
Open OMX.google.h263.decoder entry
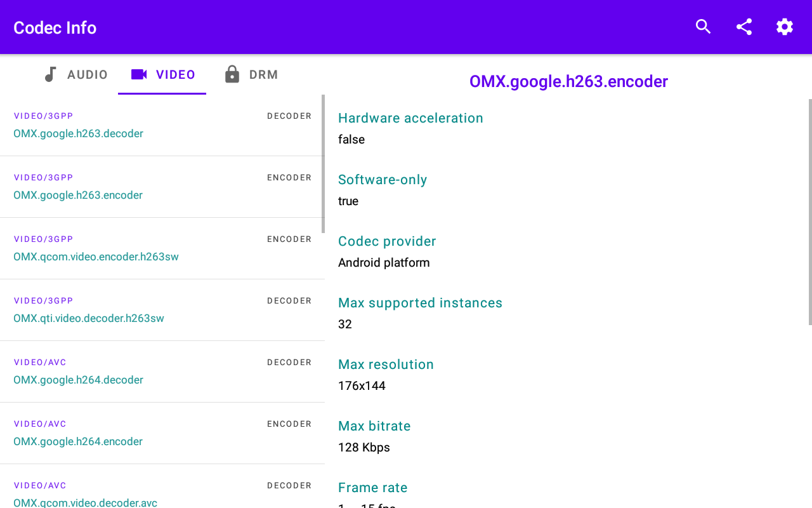coord(78,133)
